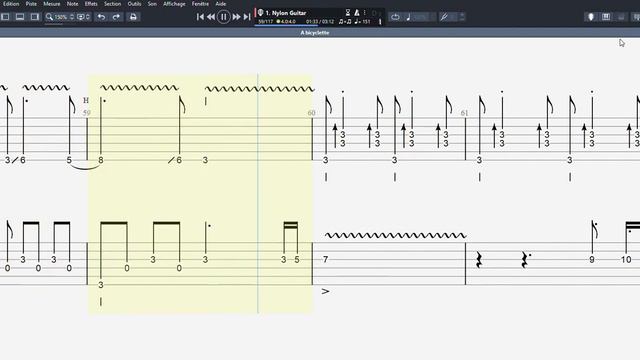Pause playback
Image resolution: width=640 pixels, height=360 pixels.
(224, 17)
